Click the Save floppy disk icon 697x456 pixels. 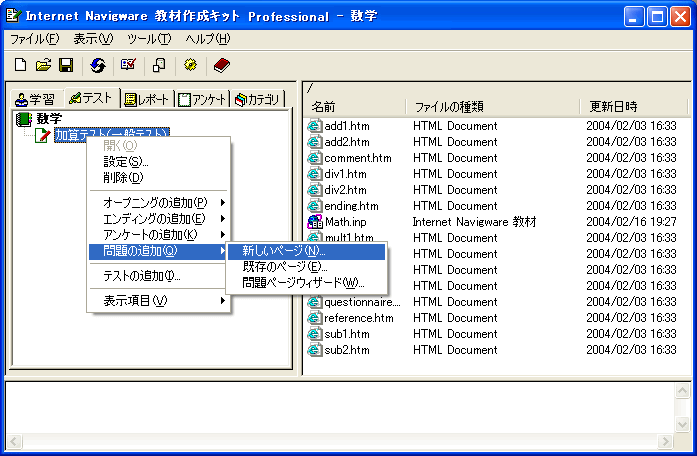pyautogui.click(x=66, y=65)
